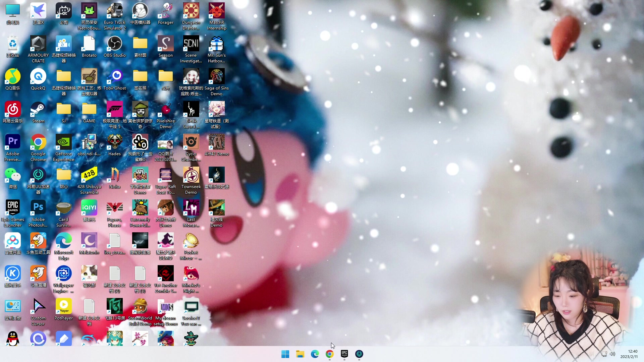Select the ARMOURY CRATE shortcut

[38, 50]
